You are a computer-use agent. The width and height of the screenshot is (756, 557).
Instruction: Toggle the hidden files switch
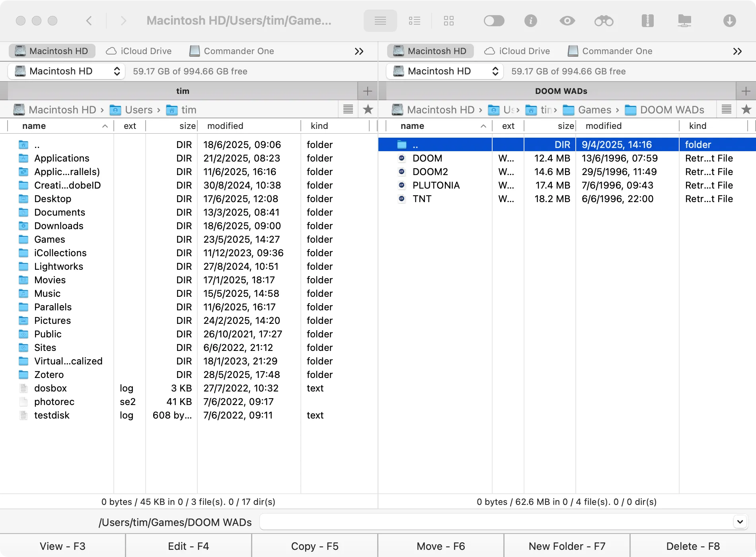tap(494, 21)
